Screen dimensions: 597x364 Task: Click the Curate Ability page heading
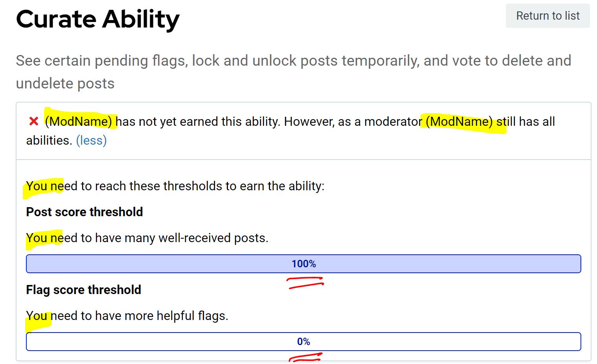pyautogui.click(x=98, y=19)
